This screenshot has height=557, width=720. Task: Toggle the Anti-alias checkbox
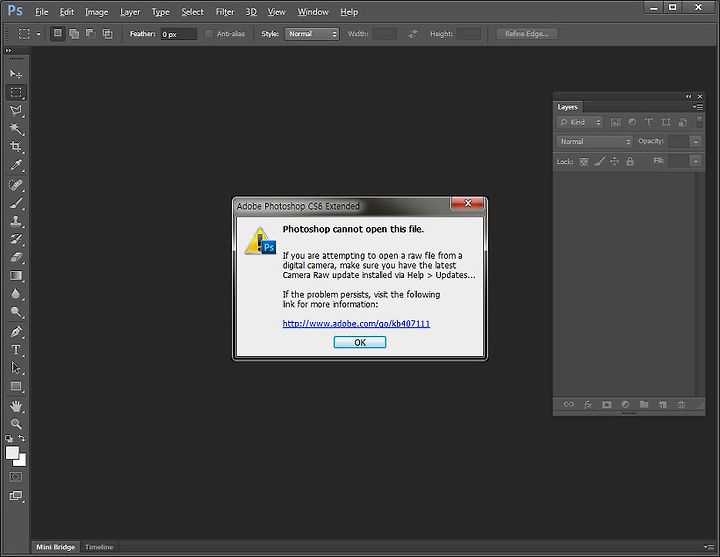pyautogui.click(x=208, y=34)
